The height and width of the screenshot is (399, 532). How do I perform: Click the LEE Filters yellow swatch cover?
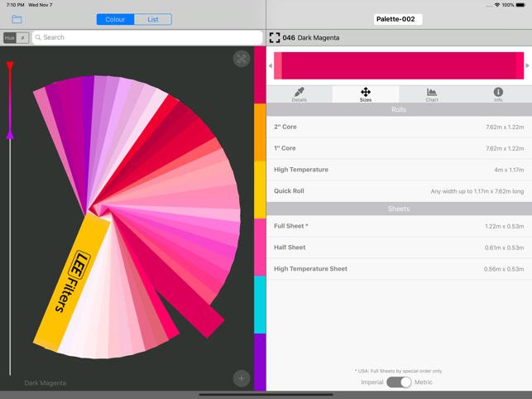72,283
